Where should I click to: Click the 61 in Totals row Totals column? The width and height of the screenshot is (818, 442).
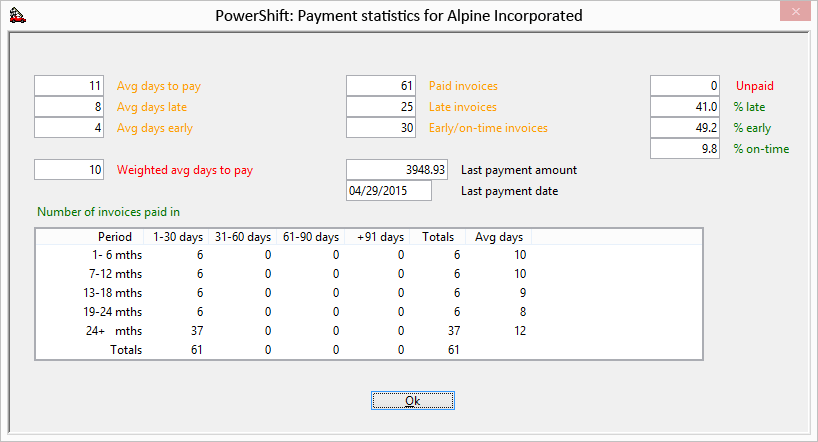point(453,350)
